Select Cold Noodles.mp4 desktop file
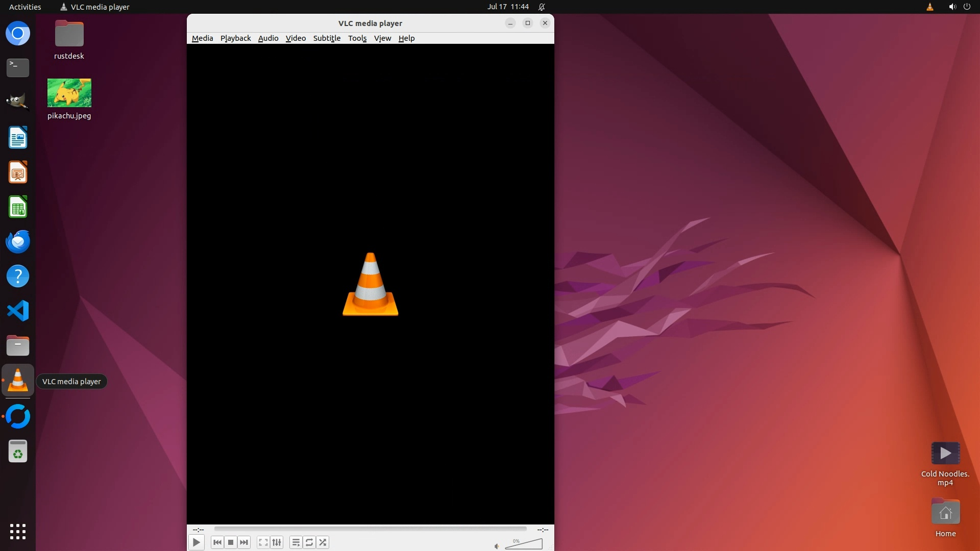The width and height of the screenshot is (980, 551). coord(945,454)
